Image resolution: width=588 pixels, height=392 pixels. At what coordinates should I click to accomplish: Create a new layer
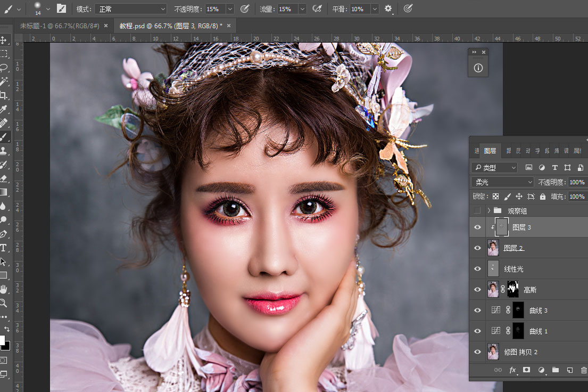569,370
